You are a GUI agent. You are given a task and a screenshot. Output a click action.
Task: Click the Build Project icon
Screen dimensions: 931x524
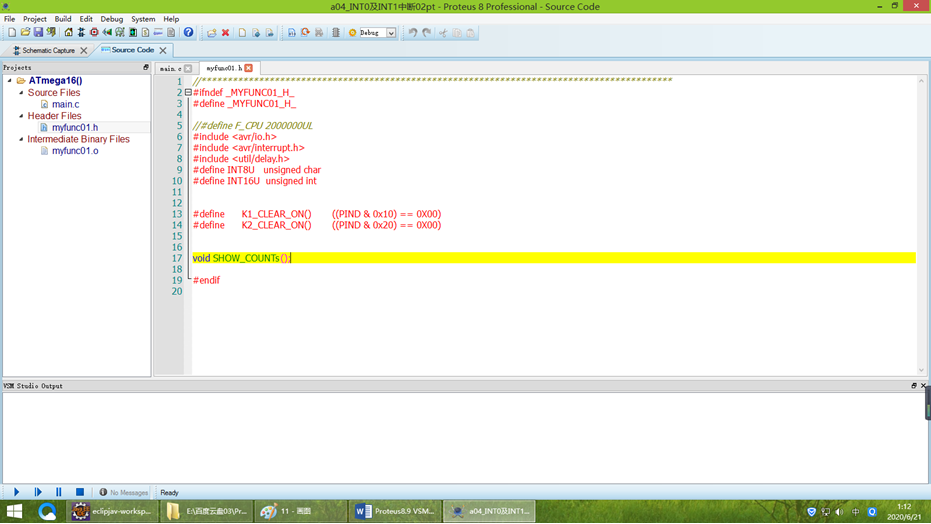(x=292, y=33)
